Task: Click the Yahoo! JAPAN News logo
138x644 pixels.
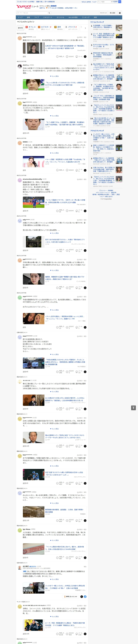Action: pos(27,7)
